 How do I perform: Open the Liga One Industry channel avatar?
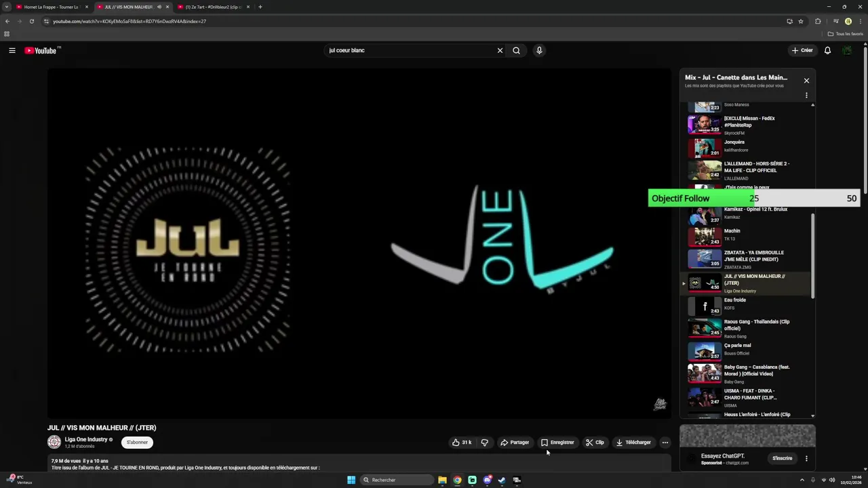54,442
